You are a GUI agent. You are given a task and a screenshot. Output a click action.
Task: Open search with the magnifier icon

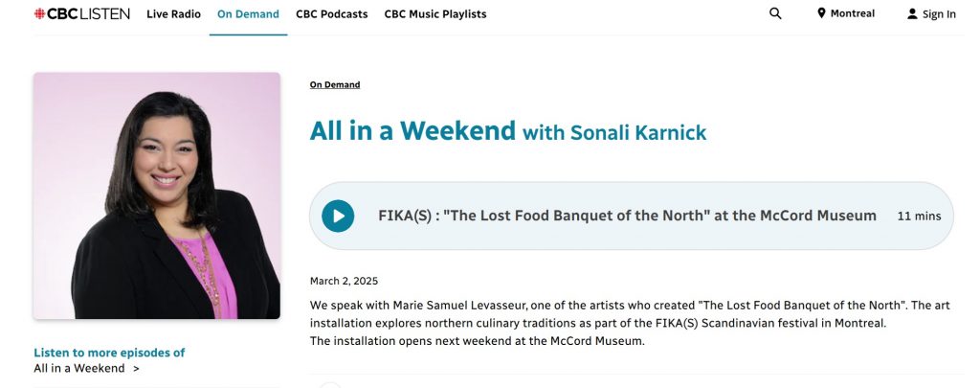pos(775,13)
